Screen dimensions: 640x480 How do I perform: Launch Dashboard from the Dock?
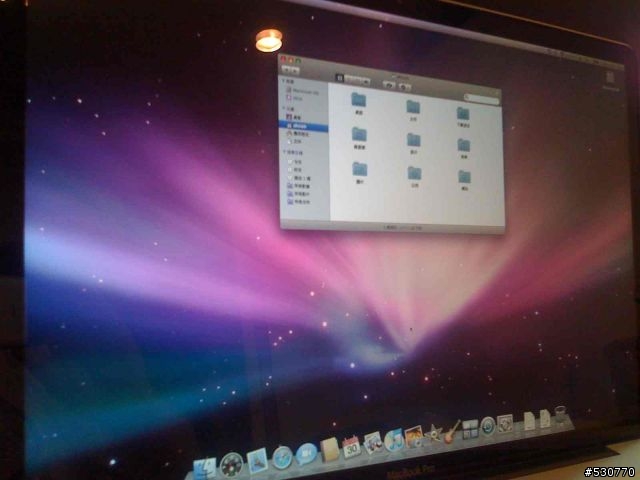(x=231, y=464)
